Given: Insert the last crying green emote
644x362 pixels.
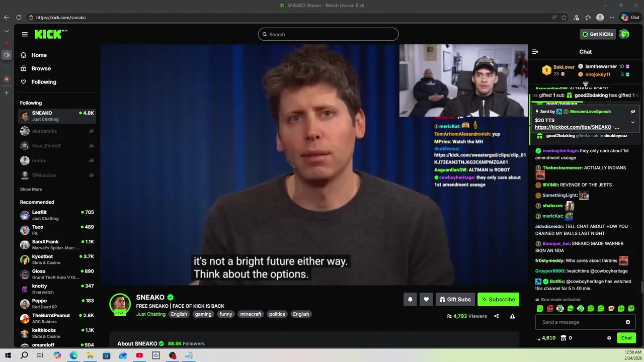Looking at the screenshot, I should pyautogui.click(x=631, y=308).
